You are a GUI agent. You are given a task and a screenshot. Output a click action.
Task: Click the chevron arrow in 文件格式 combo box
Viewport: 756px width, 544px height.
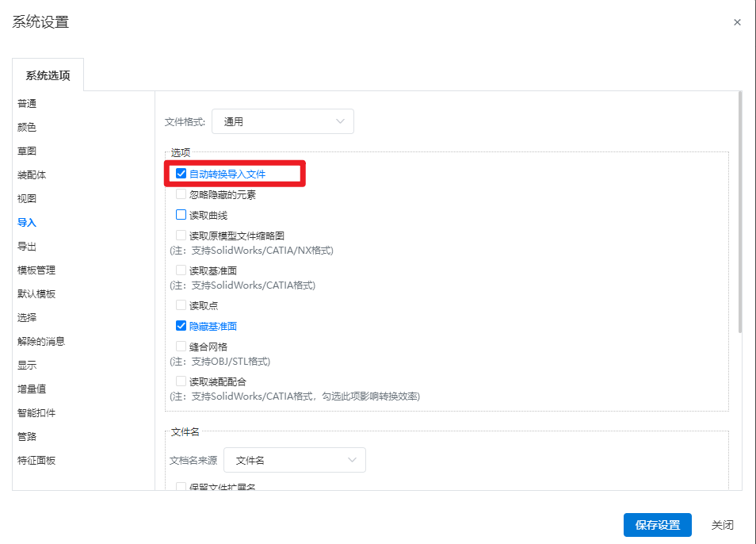point(341,121)
